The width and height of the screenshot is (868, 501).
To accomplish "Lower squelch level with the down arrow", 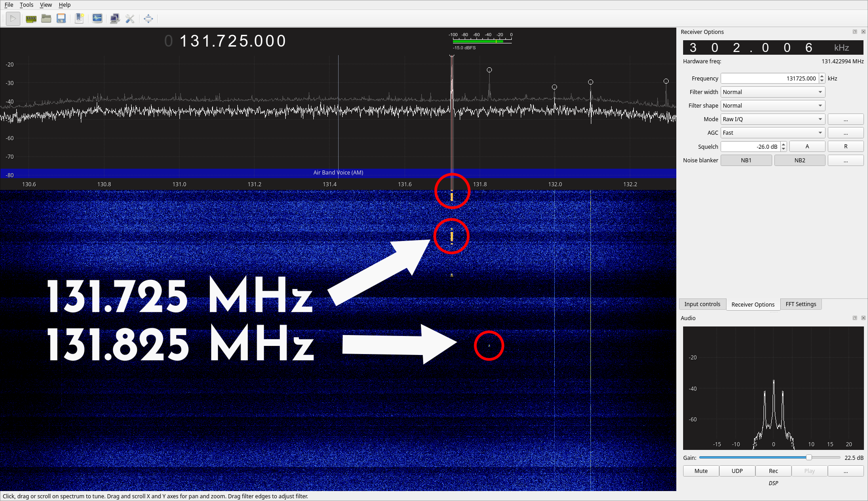I will [x=783, y=149].
